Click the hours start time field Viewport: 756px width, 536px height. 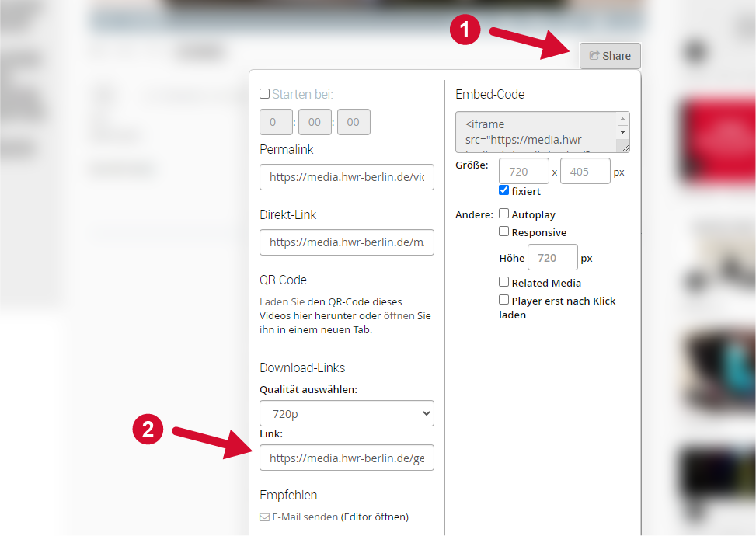276,123
